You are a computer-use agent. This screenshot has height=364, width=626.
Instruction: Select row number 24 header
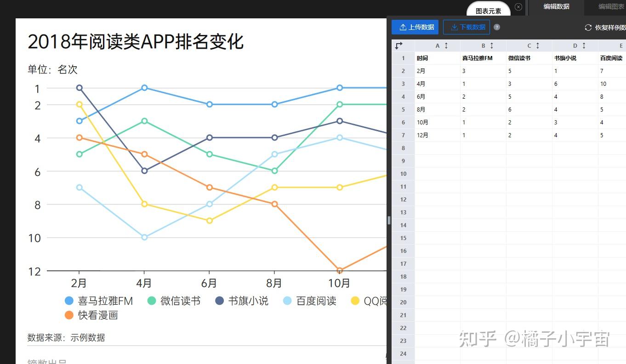pyautogui.click(x=403, y=354)
